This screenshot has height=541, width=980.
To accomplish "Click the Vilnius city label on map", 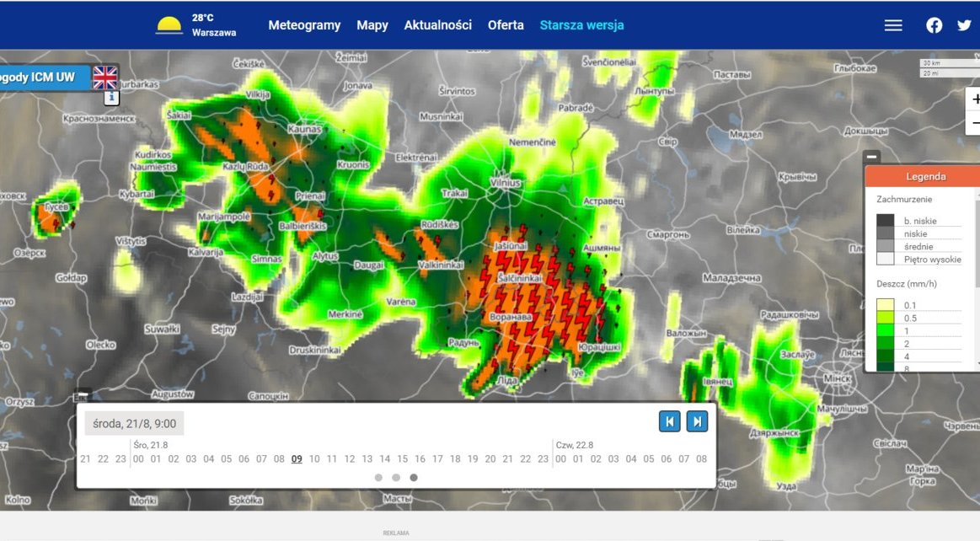I will pos(505,183).
